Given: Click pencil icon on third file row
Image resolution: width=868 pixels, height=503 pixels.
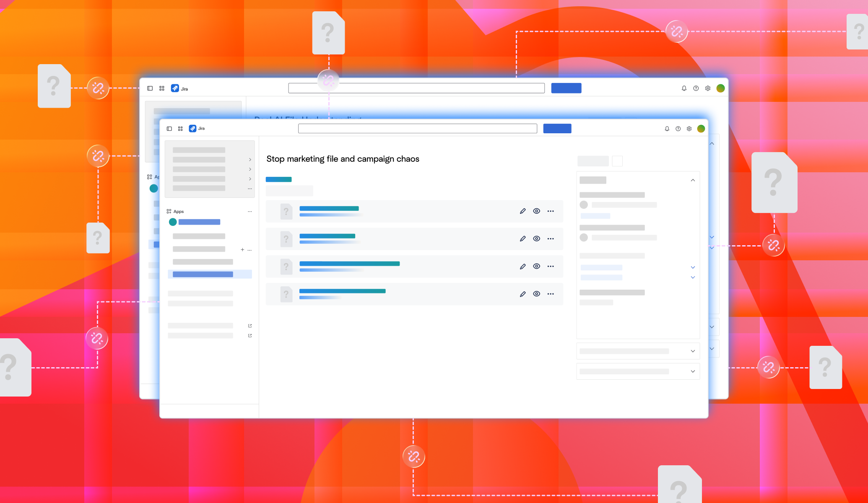Looking at the screenshot, I should tap(522, 267).
